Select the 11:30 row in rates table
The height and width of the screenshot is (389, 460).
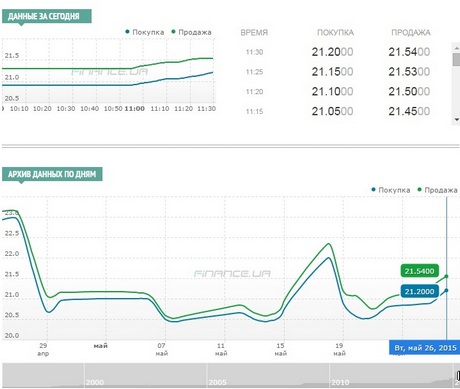point(337,52)
